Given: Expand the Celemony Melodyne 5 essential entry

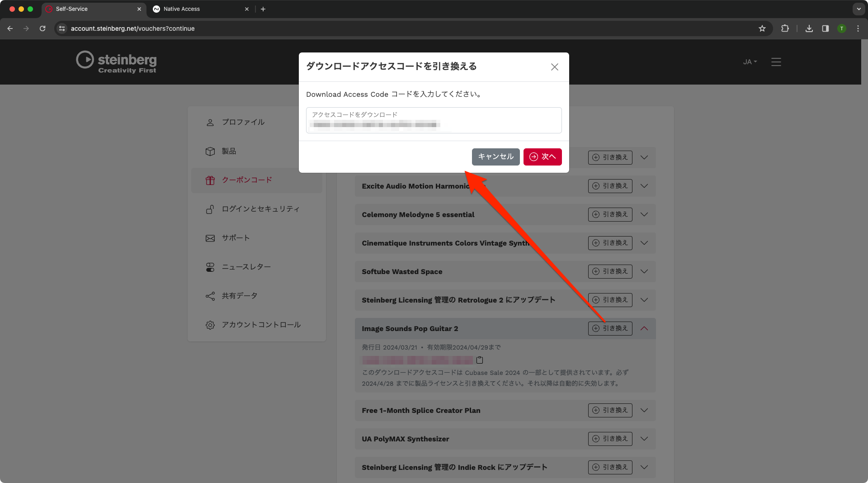Looking at the screenshot, I should coord(644,214).
